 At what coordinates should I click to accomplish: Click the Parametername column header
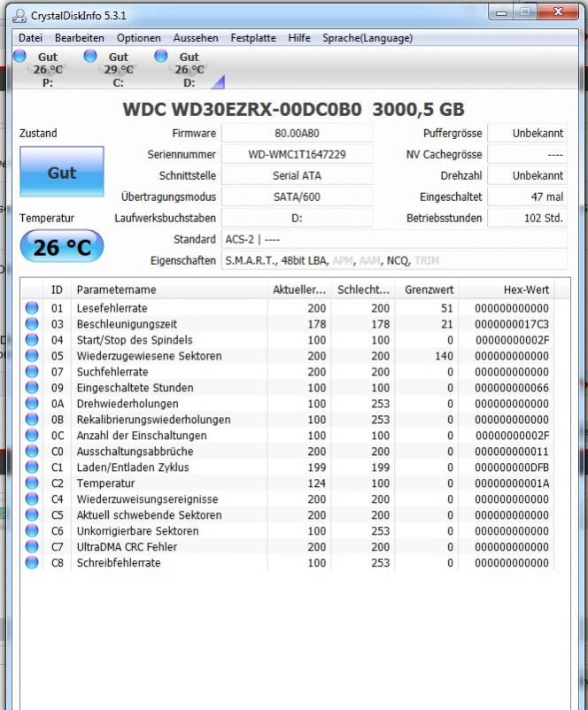[x=169, y=289]
